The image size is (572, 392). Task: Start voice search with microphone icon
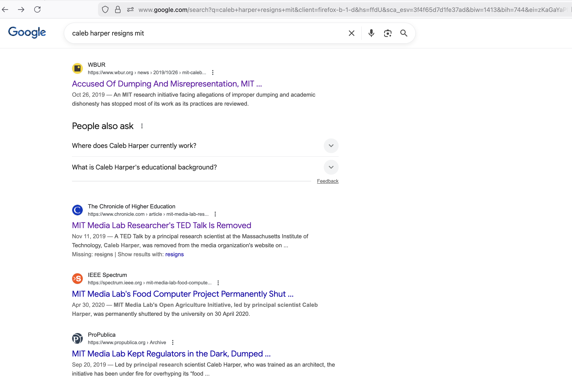coord(371,33)
